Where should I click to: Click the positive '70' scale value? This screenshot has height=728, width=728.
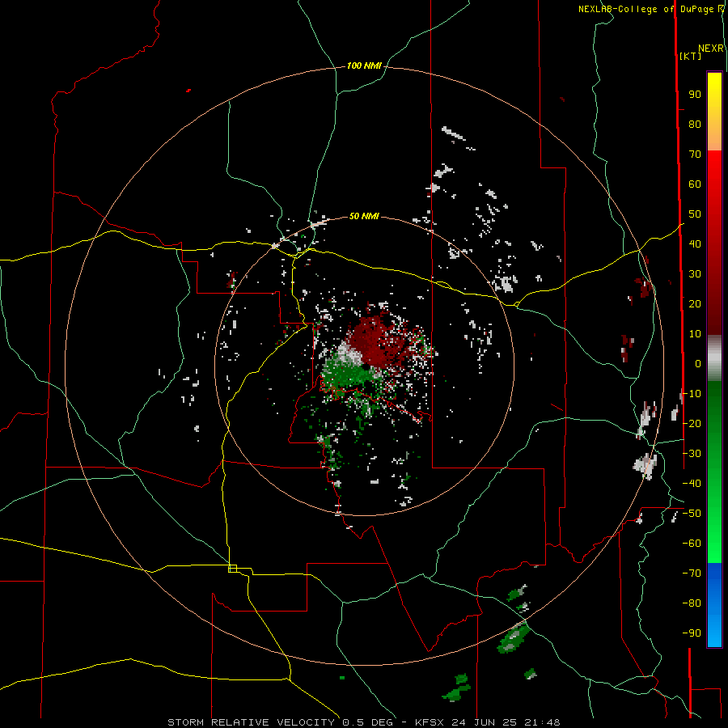coord(695,154)
